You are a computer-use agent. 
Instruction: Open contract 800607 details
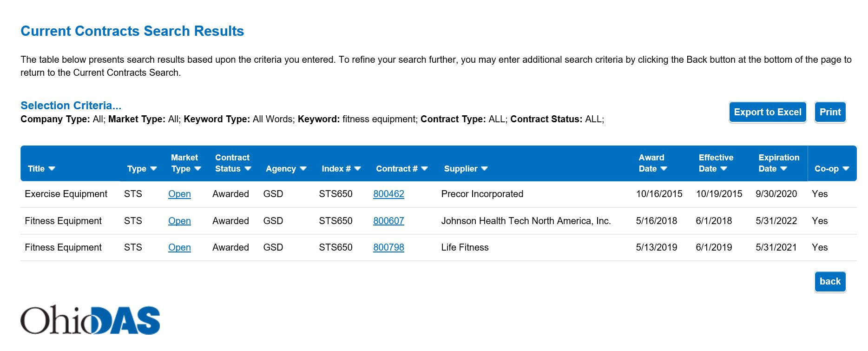click(x=388, y=221)
